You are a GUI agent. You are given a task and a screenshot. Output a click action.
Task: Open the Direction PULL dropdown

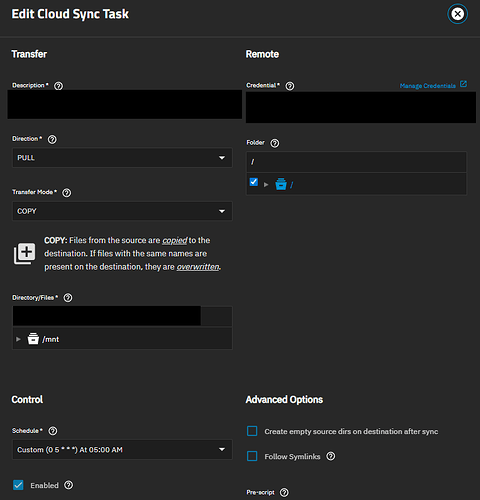pos(122,158)
